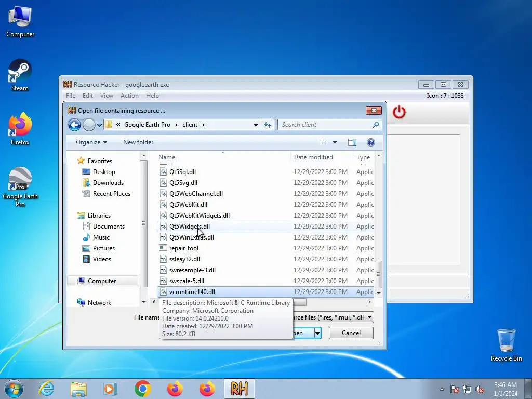Launch Internet Explorer from the taskbar
The image size is (532, 399).
(x=46, y=389)
